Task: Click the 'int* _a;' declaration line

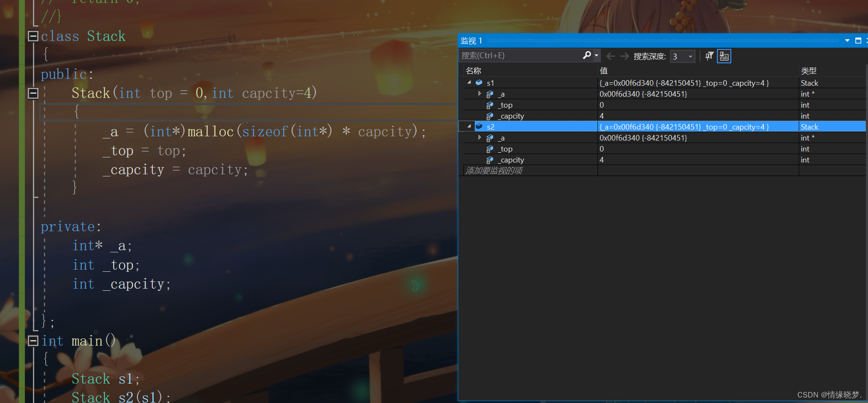Action: pos(102,246)
